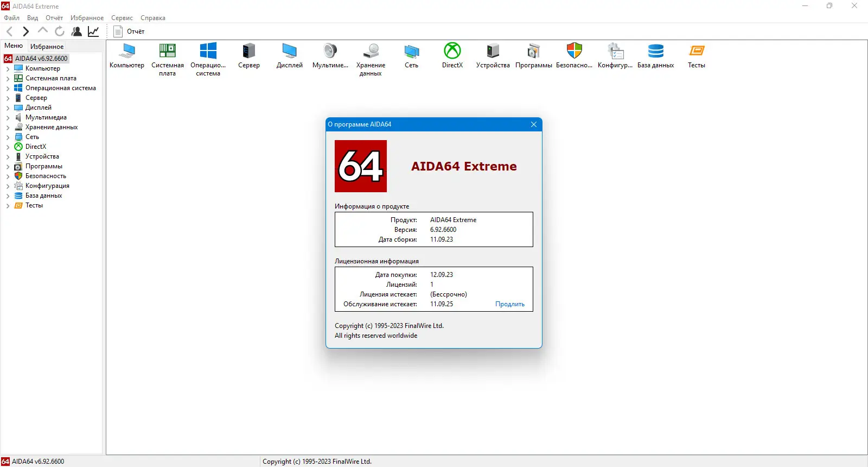Open the Программы icon in main panel
This screenshot has height=467, width=868.
pos(534,55)
